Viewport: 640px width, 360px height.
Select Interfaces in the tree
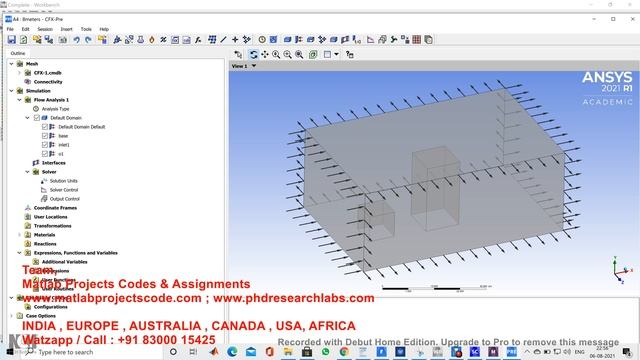click(x=53, y=163)
